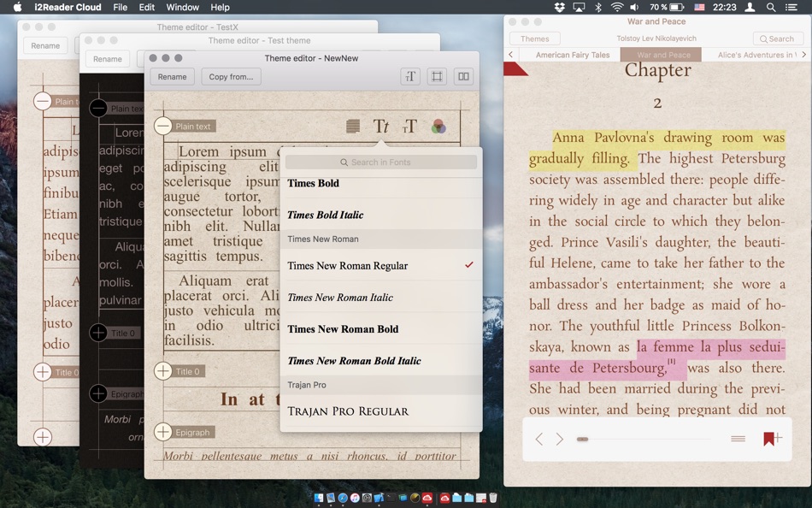Open the table of contents lines icon
812x508 pixels.
[x=738, y=439]
